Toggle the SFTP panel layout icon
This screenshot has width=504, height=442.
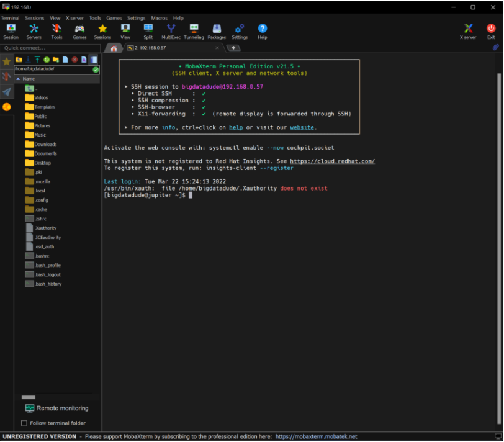coord(94,60)
